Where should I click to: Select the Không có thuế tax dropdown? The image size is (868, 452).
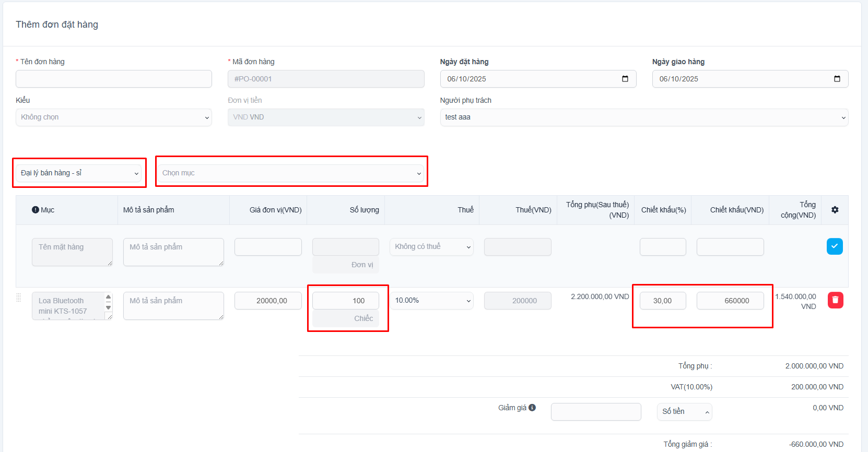pos(431,247)
